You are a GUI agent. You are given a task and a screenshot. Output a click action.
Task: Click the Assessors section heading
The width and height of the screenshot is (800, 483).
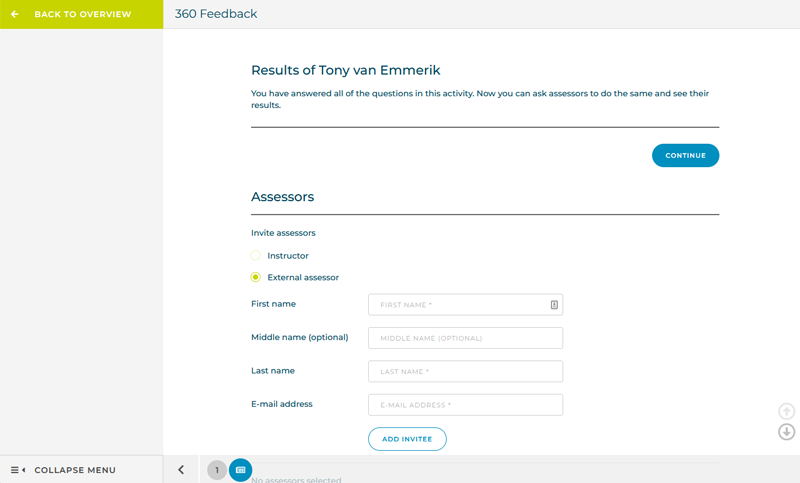[x=283, y=197]
